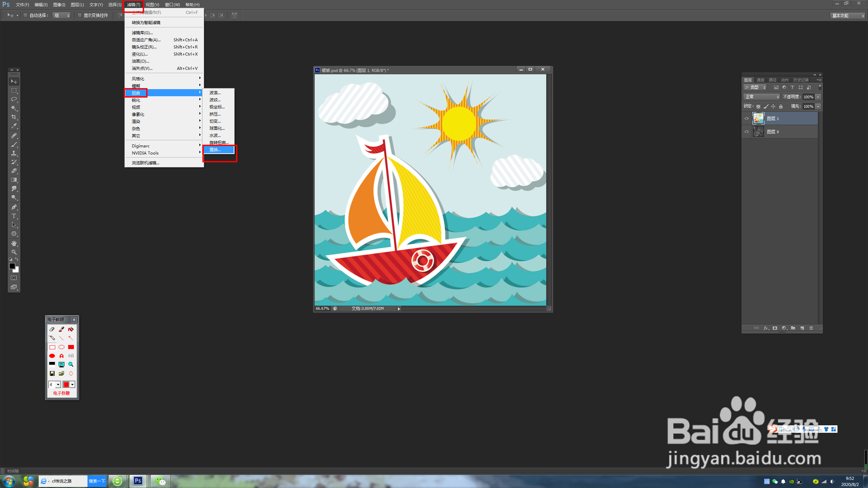Click 转换为智能滤镜 menu entry
Image resolution: width=868 pixels, height=488 pixels.
[x=146, y=22]
